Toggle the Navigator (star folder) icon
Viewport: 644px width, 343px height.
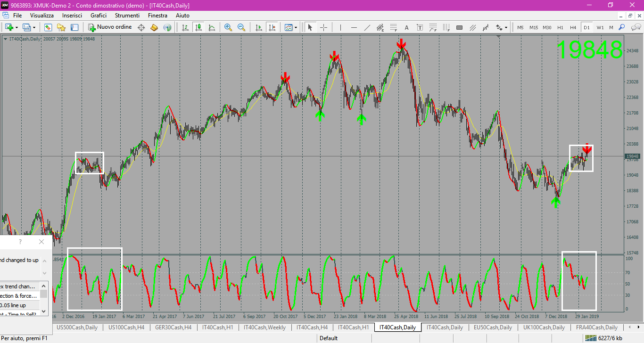tap(61, 27)
